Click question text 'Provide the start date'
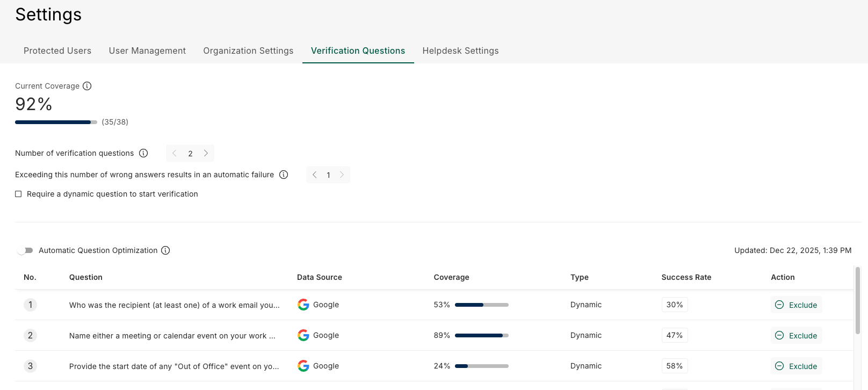Image resolution: width=868 pixels, height=390 pixels. tap(174, 366)
